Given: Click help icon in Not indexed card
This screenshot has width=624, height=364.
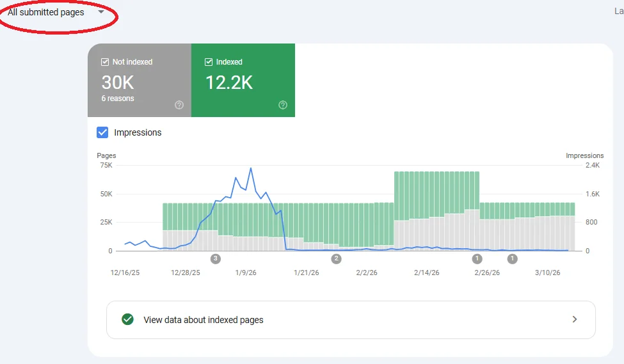Looking at the screenshot, I should click(x=179, y=105).
